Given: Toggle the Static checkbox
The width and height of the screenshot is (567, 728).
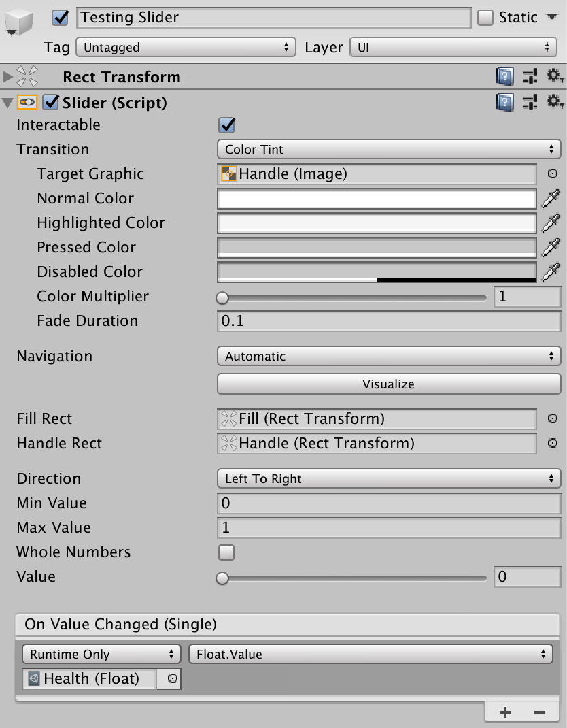Looking at the screenshot, I should (x=485, y=18).
